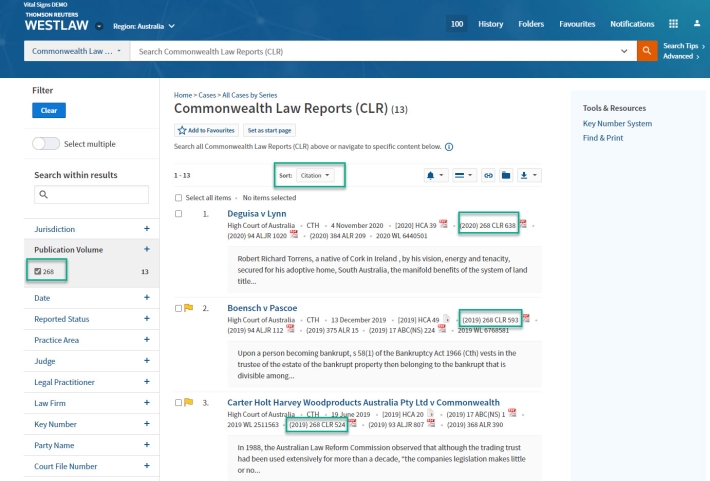Open Notifications in the top navigation
The image size is (710, 481).
(632, 24)
